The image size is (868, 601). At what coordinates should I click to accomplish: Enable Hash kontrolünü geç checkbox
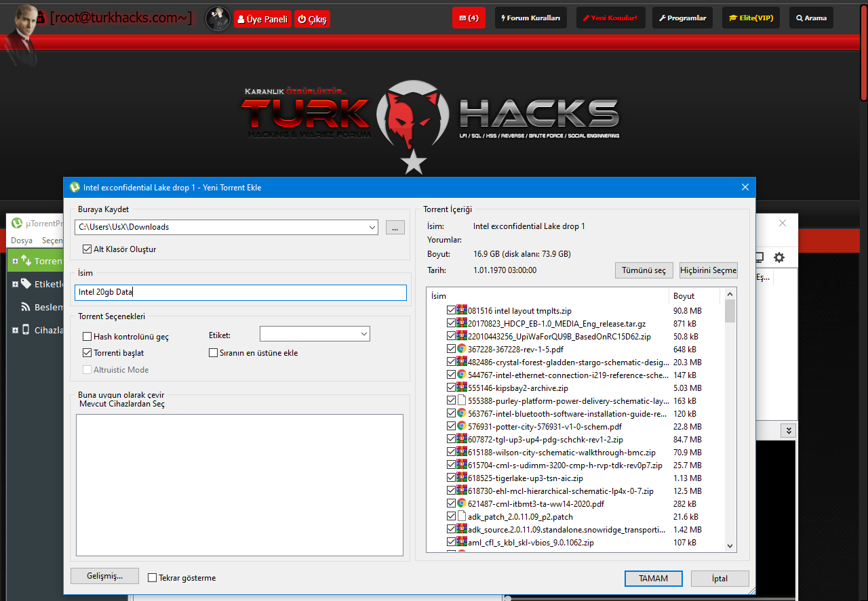(x=87, y=336)
